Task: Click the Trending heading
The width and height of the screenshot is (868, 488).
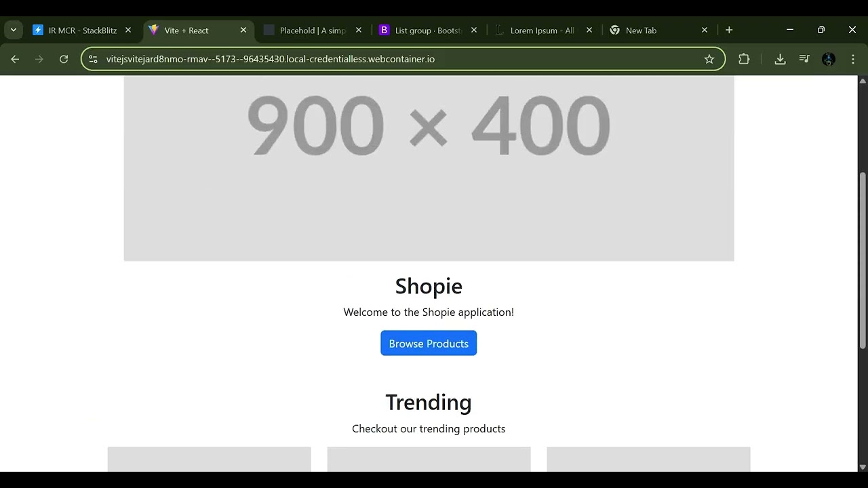Action: (x=429, y=403)
